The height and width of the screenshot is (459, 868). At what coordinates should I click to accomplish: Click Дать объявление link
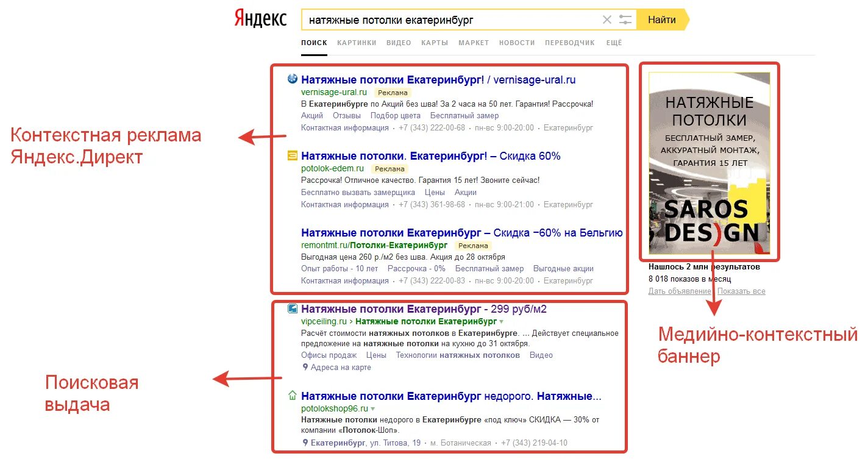click(680, 291)
